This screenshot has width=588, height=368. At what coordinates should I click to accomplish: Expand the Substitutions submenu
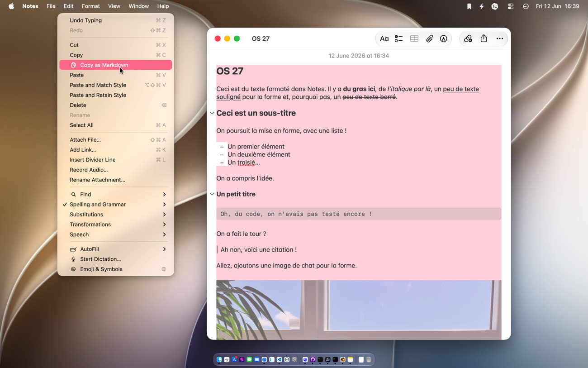click(x=116, y=215)
